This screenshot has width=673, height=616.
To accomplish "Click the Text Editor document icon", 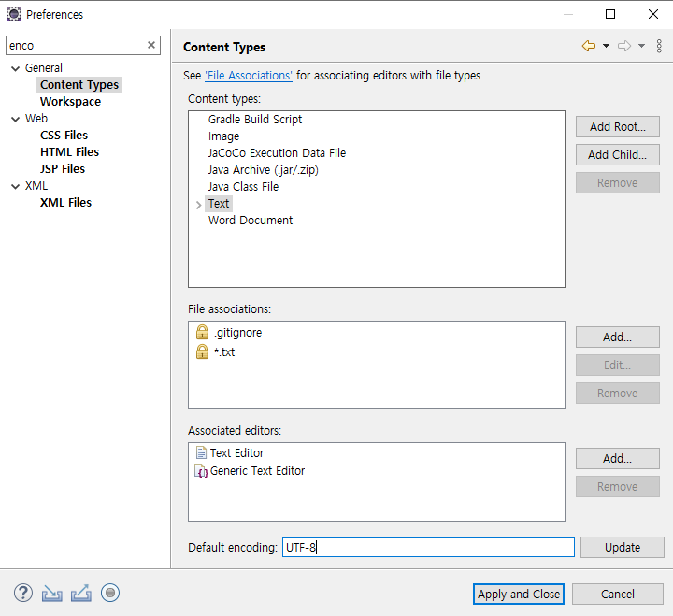I will [201, 452].
